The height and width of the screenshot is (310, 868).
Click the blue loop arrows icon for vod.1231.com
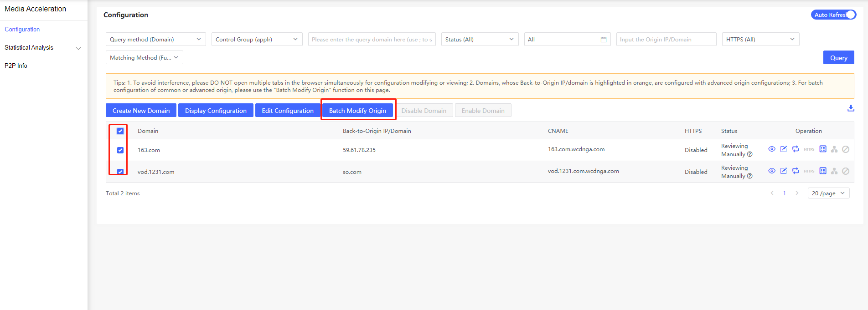[796, 171]
